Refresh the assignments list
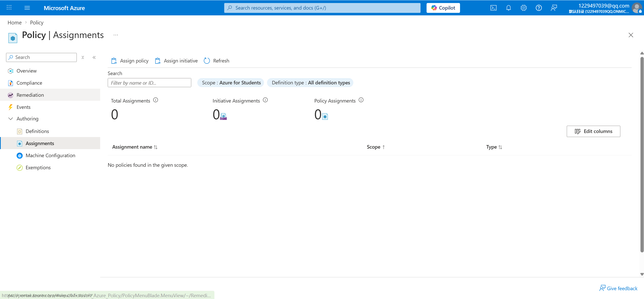 coord(216,61)
